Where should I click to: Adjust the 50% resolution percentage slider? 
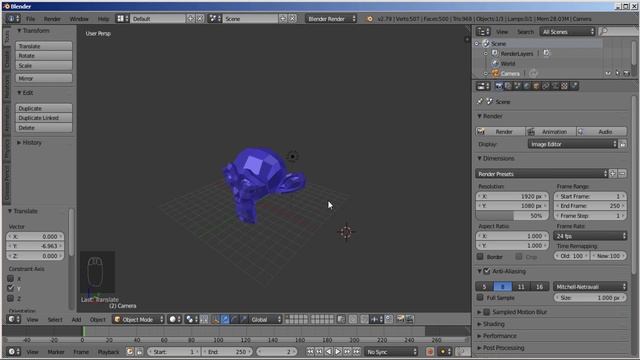coord(512,216)
